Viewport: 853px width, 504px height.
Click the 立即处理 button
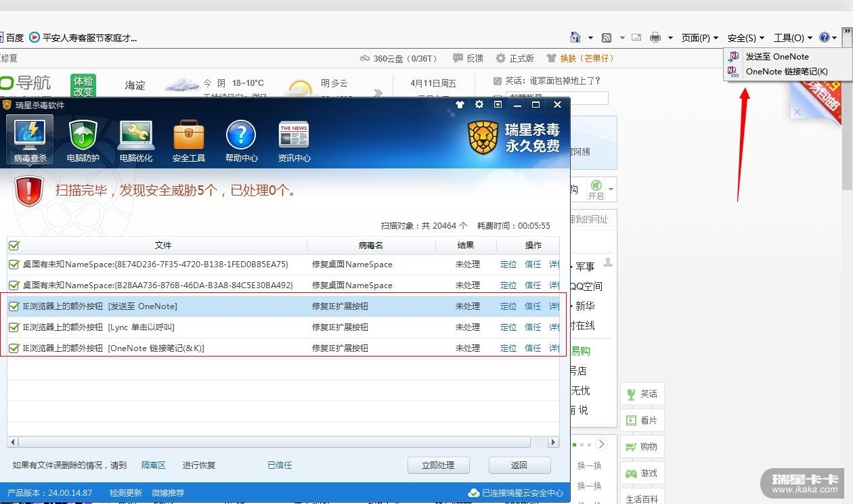tap(438, 465)
